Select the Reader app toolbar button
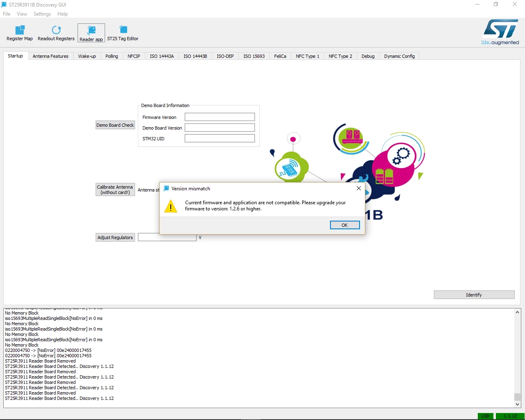Viewport: 525px width, 420px height. (91, 33)
